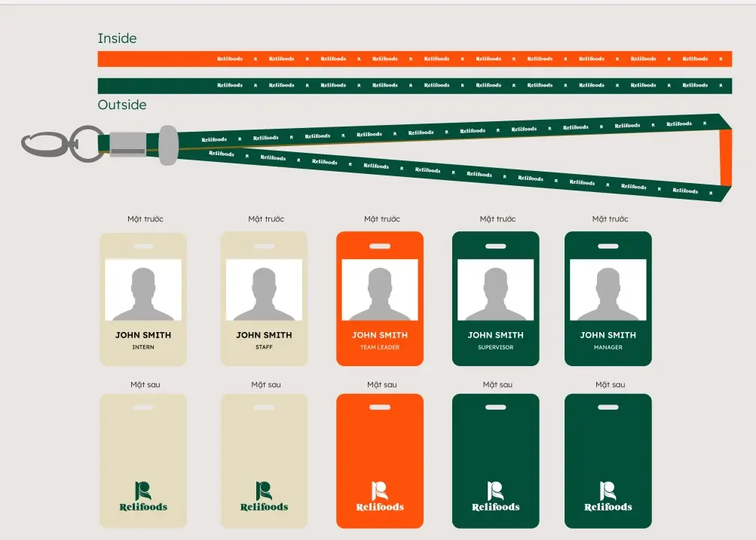Select the SUPERVISOR title text
This screenshot has width=756, height=540.
(x=496, y=347)
